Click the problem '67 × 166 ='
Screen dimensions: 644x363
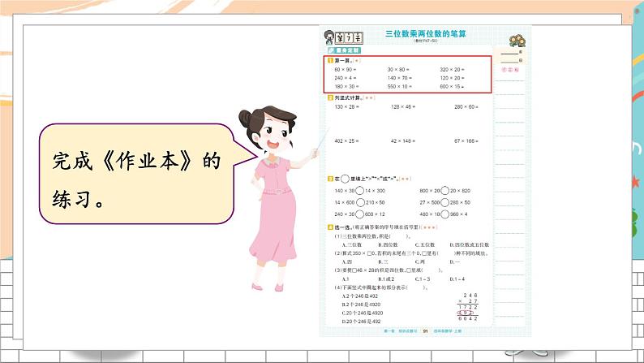click(x=466, y=140)
